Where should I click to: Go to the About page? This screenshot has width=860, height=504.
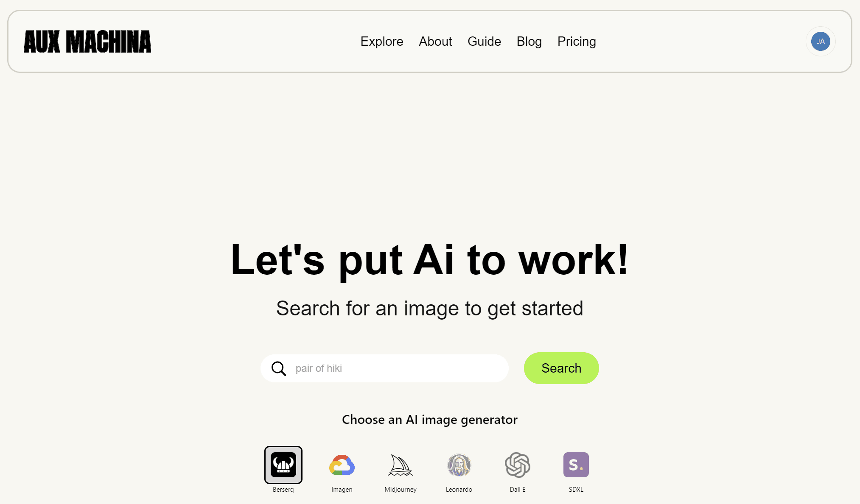pos(435,42)
